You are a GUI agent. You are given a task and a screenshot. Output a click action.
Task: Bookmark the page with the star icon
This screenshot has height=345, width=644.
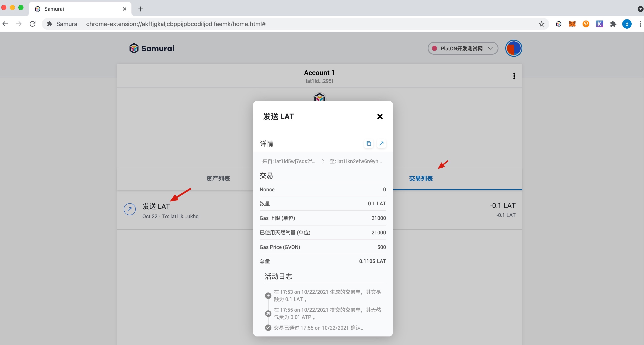(x=541, y=24)
